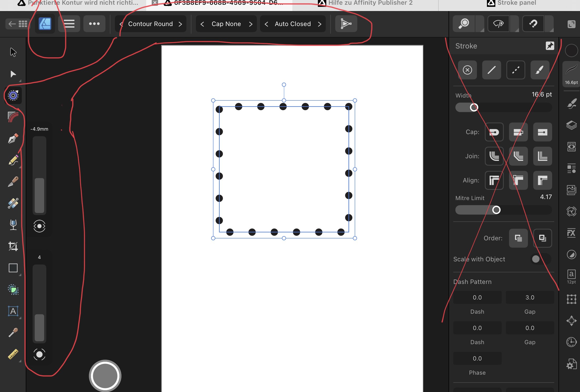Select the Pencil tool
This screenshot has height=392, width=580.
pos(13,160)
